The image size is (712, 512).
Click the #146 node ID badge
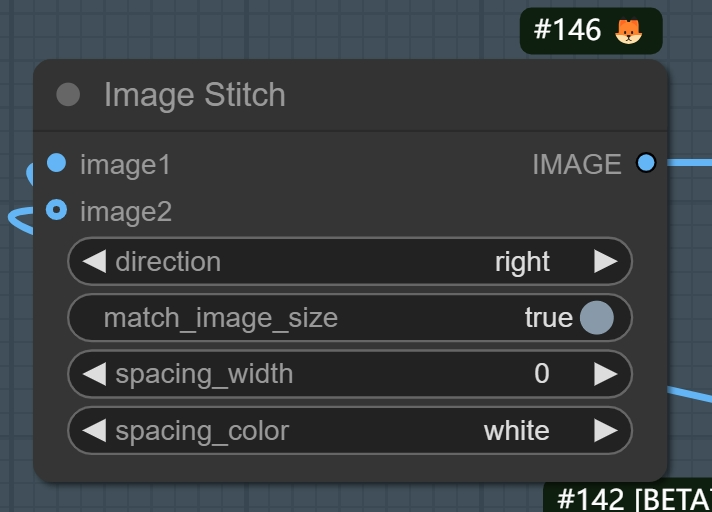point(568,31)
